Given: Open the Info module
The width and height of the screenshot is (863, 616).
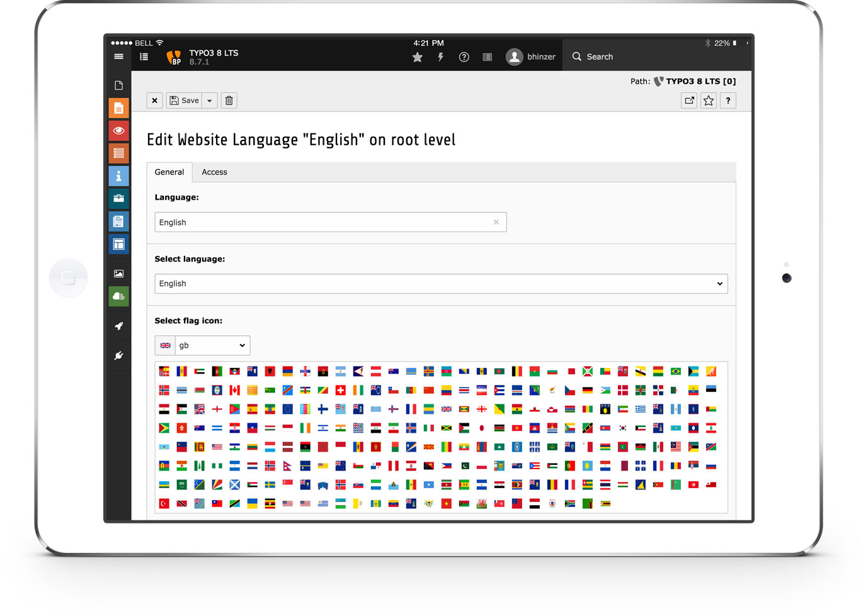Looking at the screenshot, I should click(x=118, y=176).
